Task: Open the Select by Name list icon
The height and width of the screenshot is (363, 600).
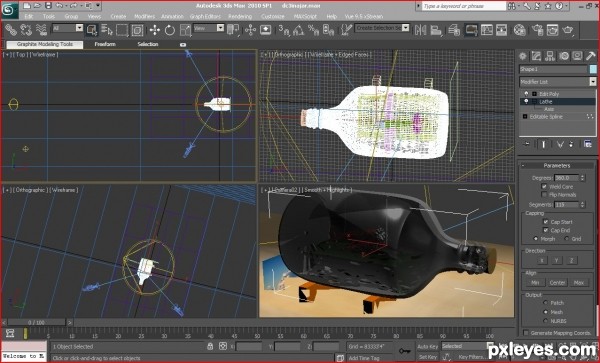Action: tap(107, 30)
